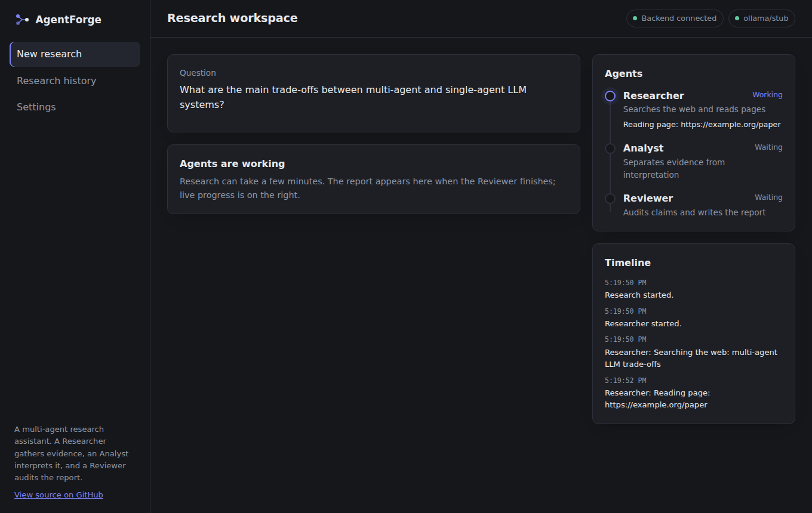Screen dimensions: 812x513
Task: Click the 'Research started.' timeline entry
Action: [639, 295]
